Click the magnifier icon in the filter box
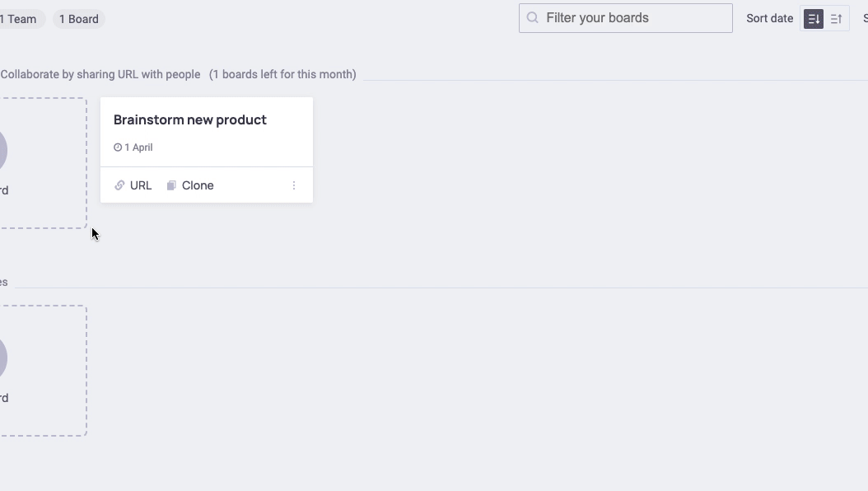 [x=533, y=18]
